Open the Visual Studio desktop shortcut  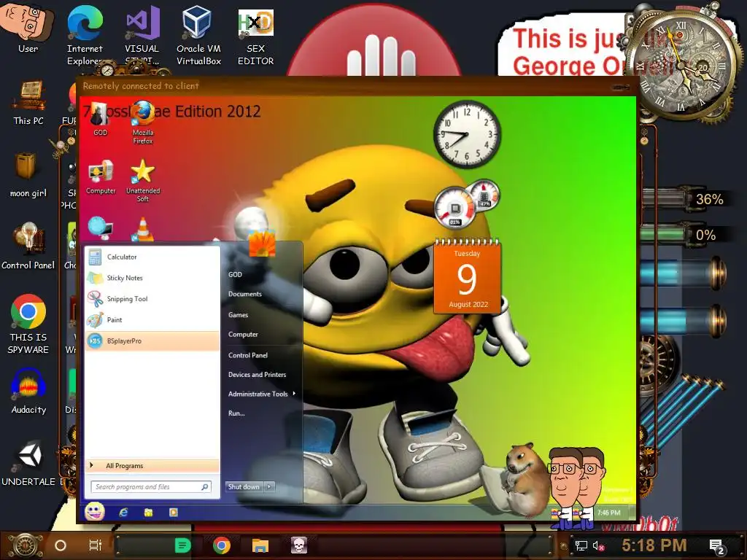[142, 36]
